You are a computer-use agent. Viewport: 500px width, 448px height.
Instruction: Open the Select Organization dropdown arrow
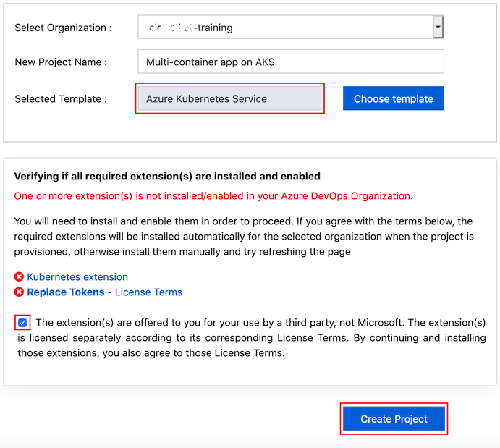click(x=438, y=27)
